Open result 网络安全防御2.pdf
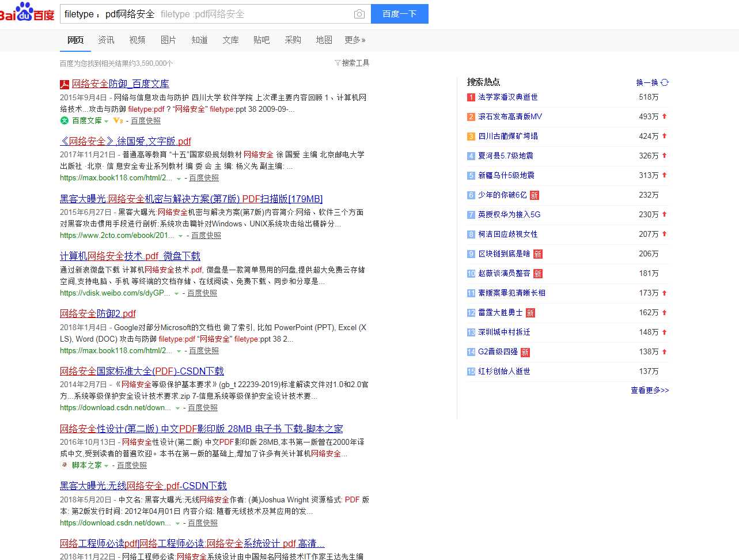Screen dimensions: 739x560 tap(98, 313)
